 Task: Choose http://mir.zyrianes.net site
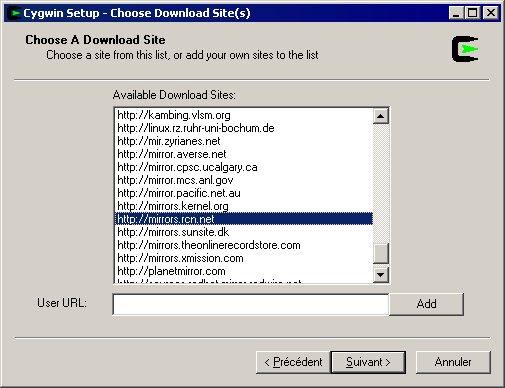[x=244, y=141]
